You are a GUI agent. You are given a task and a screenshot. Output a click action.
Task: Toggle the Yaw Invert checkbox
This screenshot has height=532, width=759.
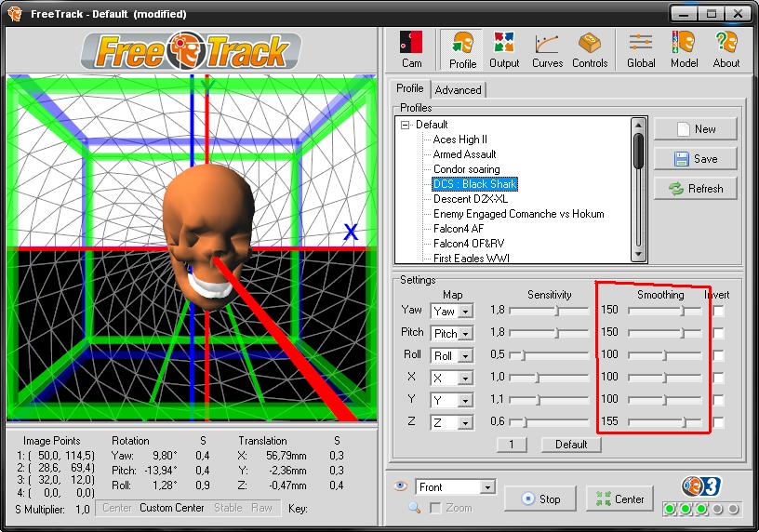pyautogui.click(x=718, y=311)
